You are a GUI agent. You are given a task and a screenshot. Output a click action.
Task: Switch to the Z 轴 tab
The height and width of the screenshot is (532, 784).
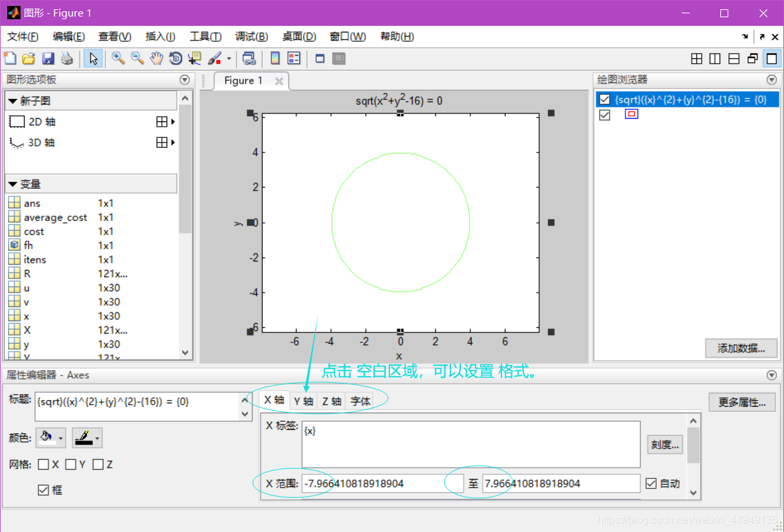[x=332, y=401]
